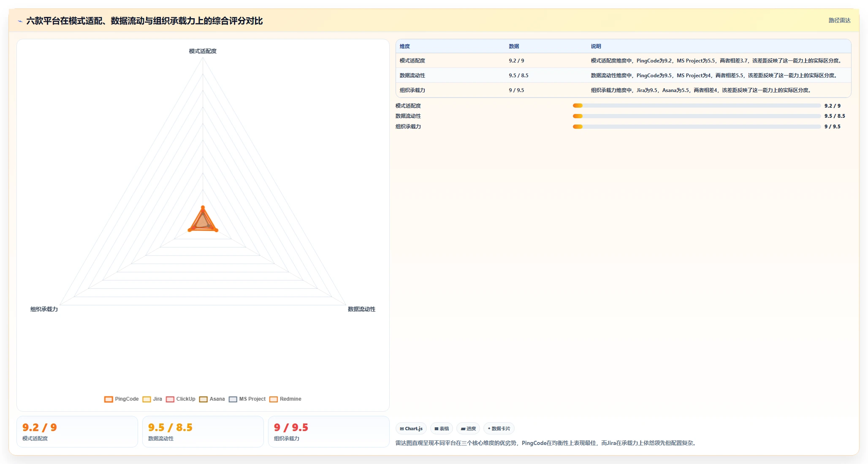The height and width of the screenshot is (464, 868).
Task: Select the 数据流动性 table row cell
Action: coord(412,76)
